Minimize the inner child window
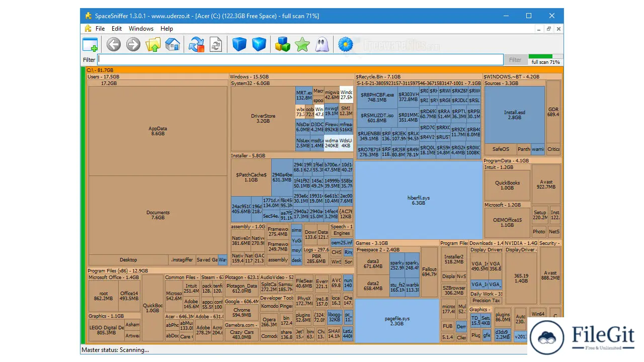 [539, 29]
